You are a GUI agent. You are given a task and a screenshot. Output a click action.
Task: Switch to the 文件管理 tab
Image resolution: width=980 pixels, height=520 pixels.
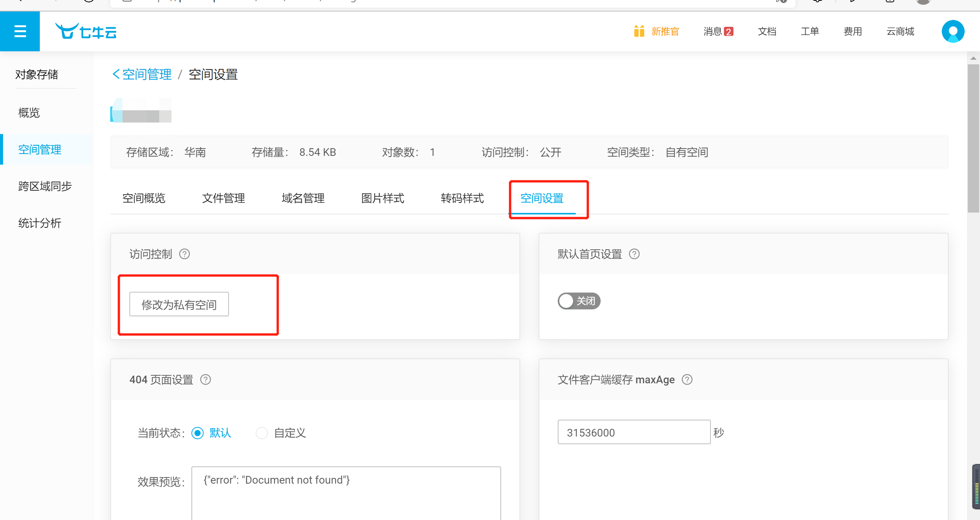point(223,198)
